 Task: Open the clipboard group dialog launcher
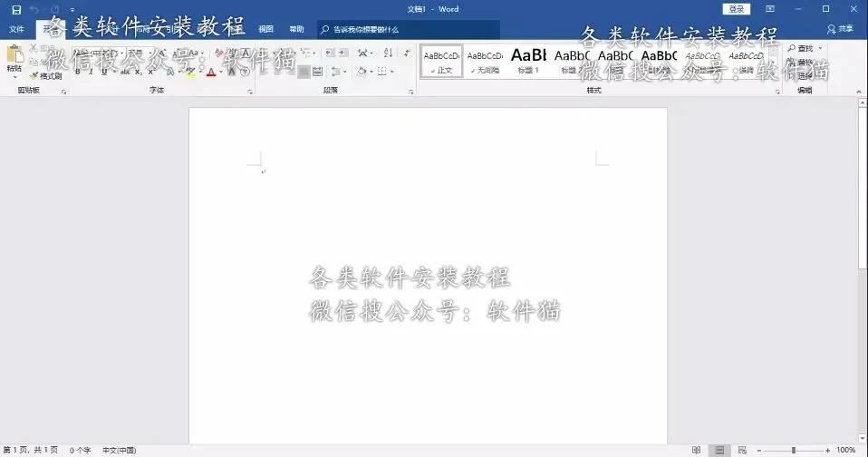63,92
